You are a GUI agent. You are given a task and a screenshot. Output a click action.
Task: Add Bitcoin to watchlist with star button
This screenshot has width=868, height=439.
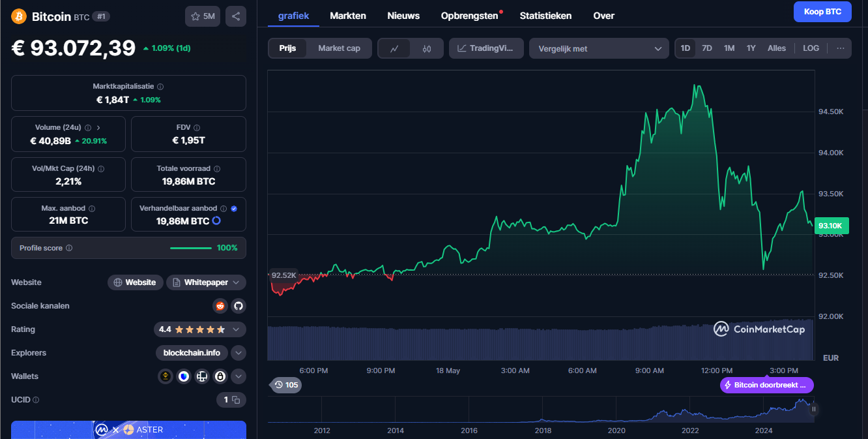[203, 16]
